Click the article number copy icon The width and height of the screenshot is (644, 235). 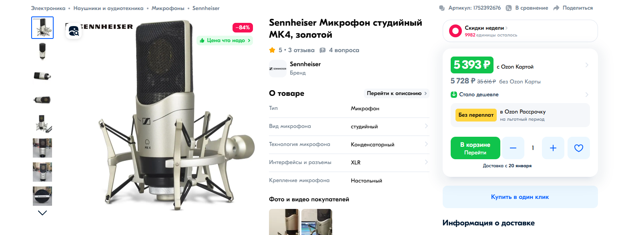[442, 8]
